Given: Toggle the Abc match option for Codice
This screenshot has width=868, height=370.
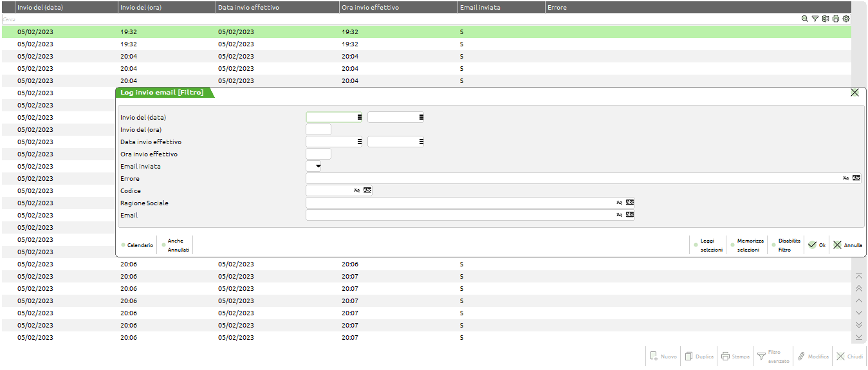Looking at the screenshot, I should pyautogui.click(x=367, y=190).
